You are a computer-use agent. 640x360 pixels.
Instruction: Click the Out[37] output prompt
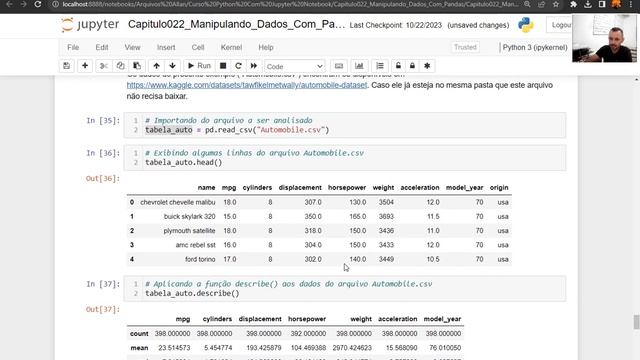point(103,309)
